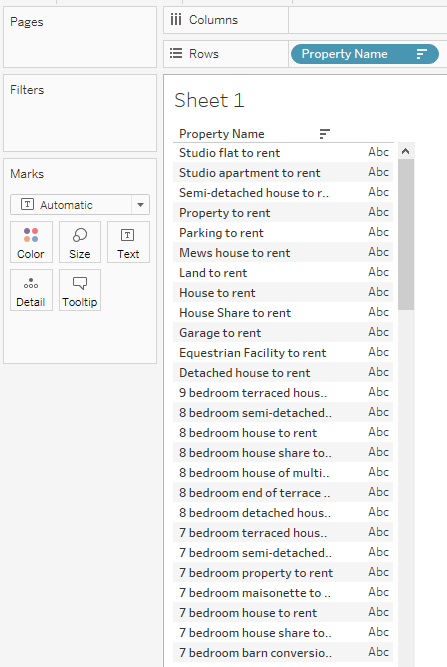
Task: Select the vertical scrollbar thumb
Action: click(406, 234)
